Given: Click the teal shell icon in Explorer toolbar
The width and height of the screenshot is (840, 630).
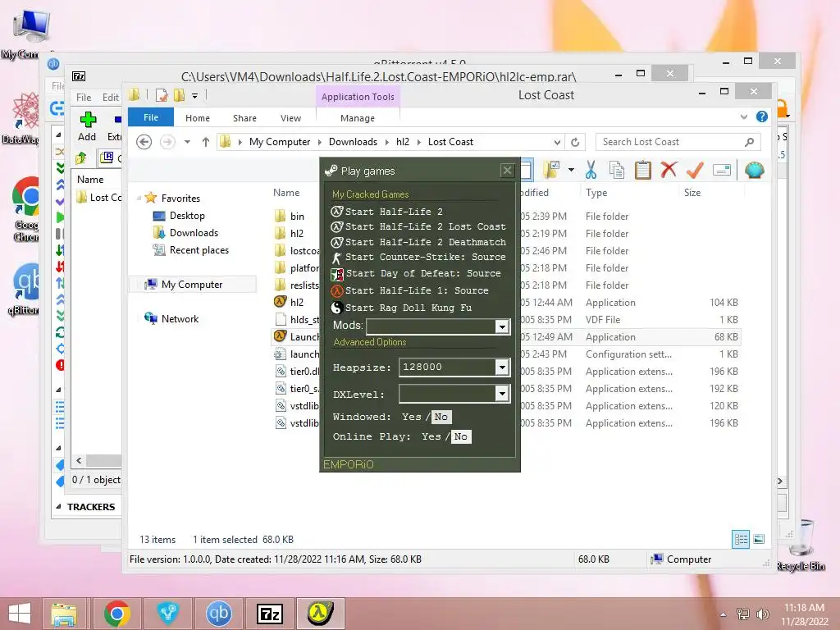Looking at the screenshot, I should coord(755,171).
